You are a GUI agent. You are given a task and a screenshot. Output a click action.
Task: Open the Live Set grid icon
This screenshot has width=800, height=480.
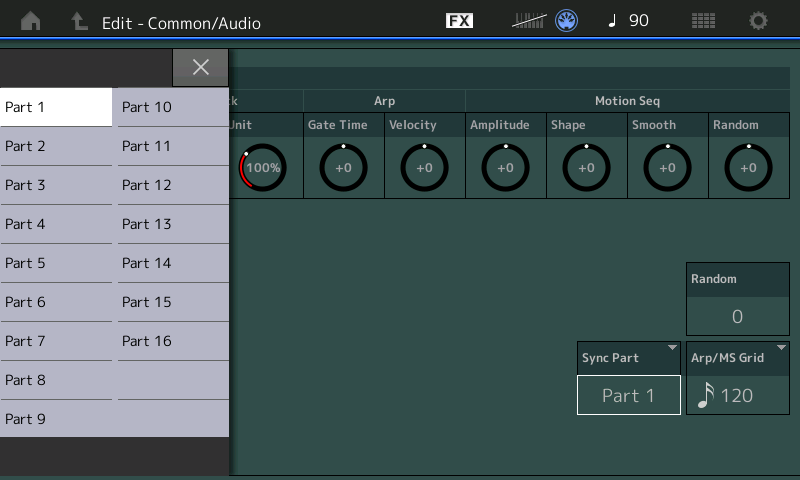[703, 21]
